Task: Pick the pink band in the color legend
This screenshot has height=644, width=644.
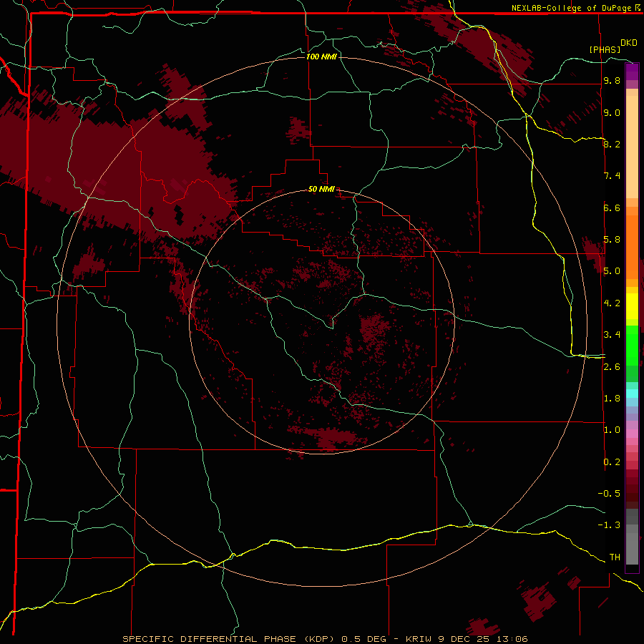Action: coord(632,434)
